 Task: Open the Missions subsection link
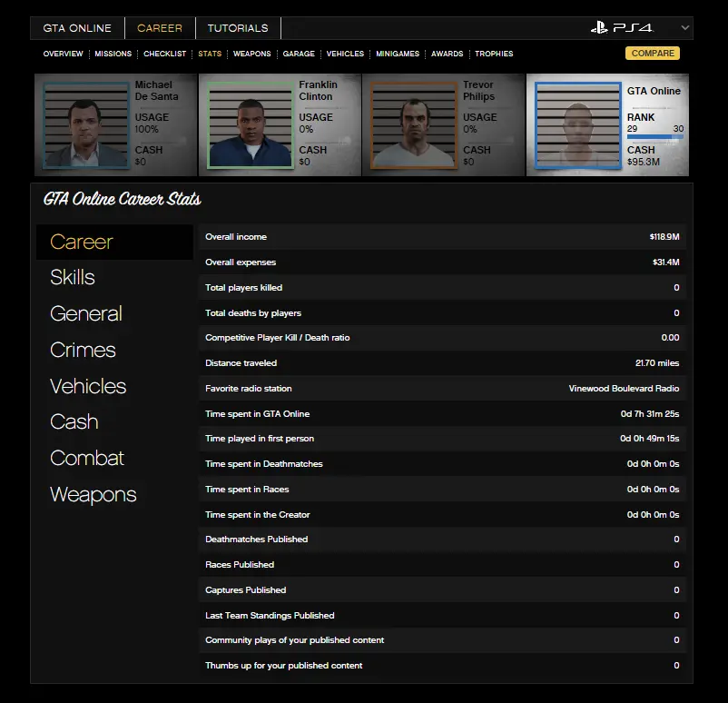(113, 54)
